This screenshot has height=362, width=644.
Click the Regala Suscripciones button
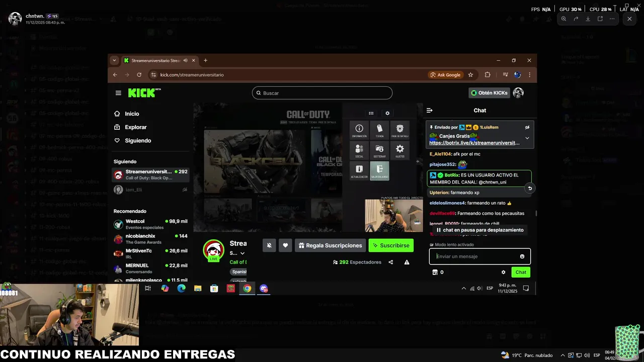(x=330, y=245)
